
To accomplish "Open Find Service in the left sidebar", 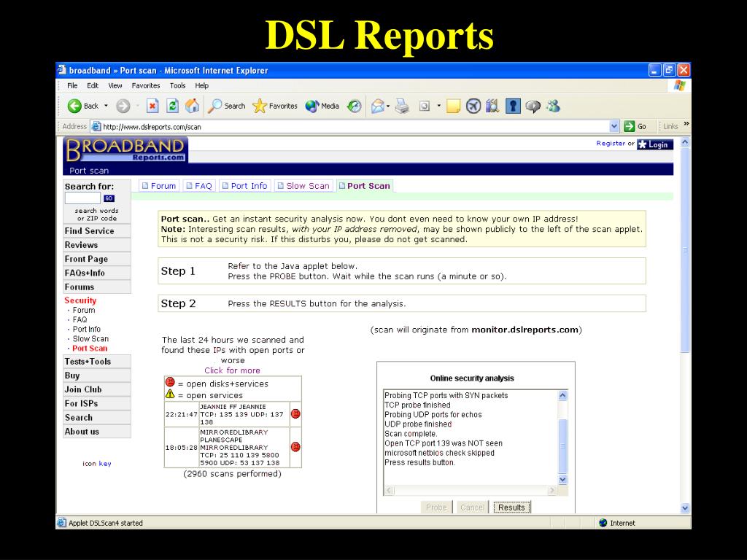I will [x=97, y=231].
